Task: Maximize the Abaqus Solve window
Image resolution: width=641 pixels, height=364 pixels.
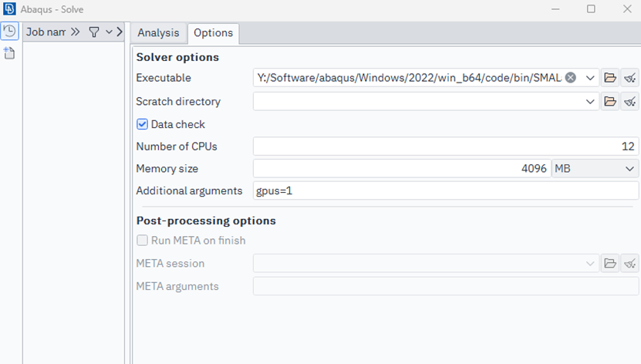Action: point(591,9)
